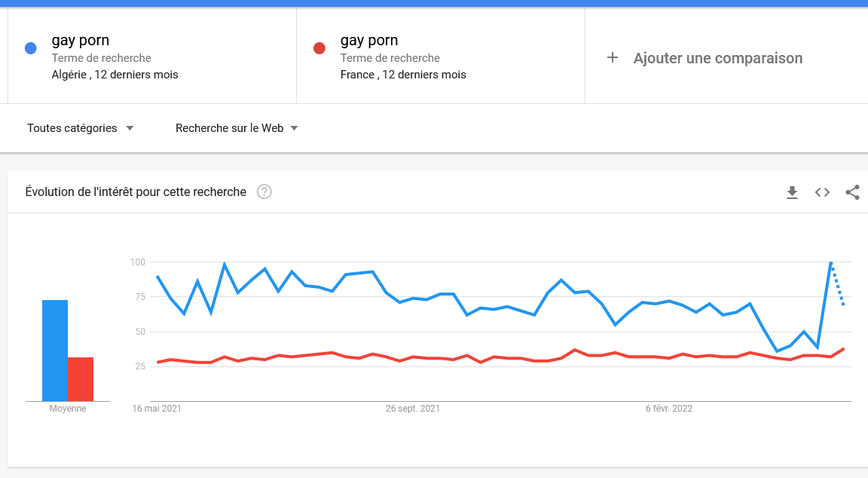Click the plus icon to add comparison

point(613,58)
